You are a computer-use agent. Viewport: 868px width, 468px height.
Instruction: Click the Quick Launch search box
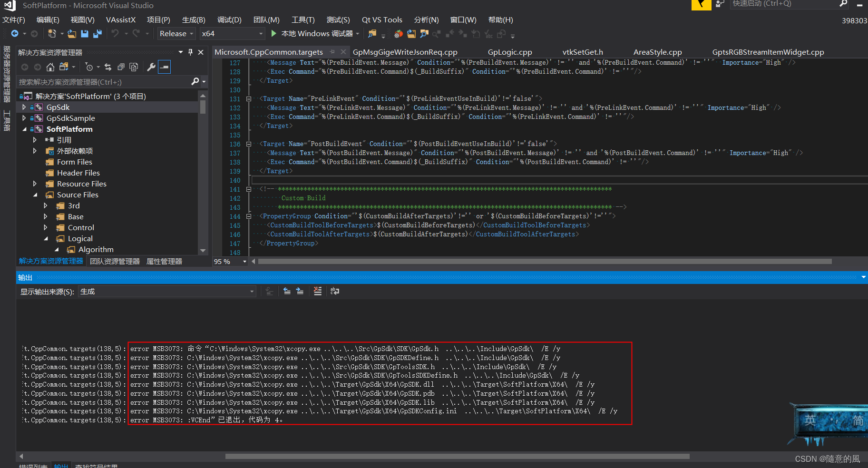784,4
